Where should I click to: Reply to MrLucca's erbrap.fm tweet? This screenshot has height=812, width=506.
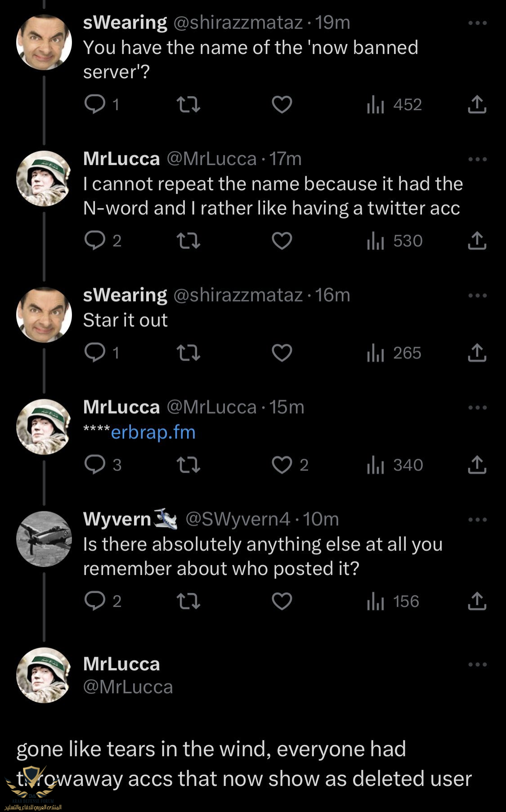pos(95,465)
